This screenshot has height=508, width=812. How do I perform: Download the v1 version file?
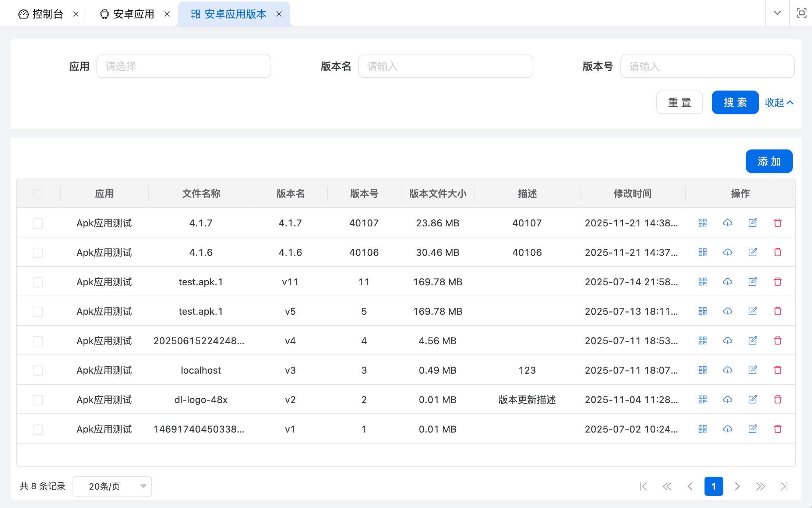point(728,429)
